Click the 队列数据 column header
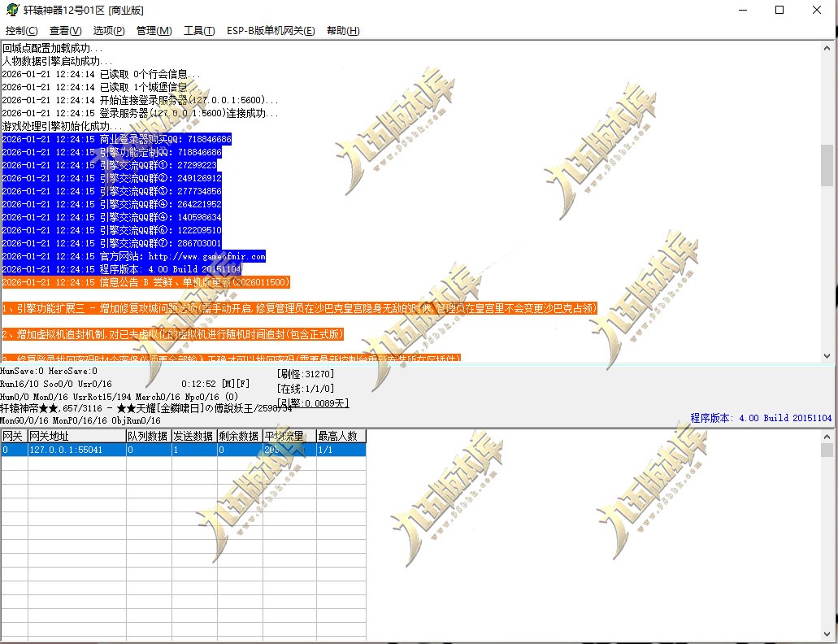 tap(149, 436)
